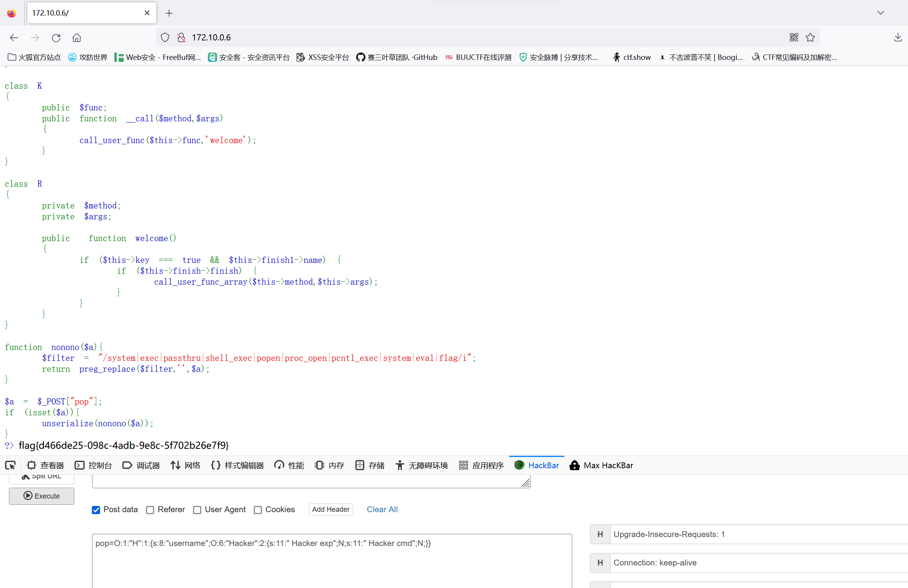This screenshot has width=908, height=588.
Task: Switch to the 应用程序 application tab
Action: 481,465
